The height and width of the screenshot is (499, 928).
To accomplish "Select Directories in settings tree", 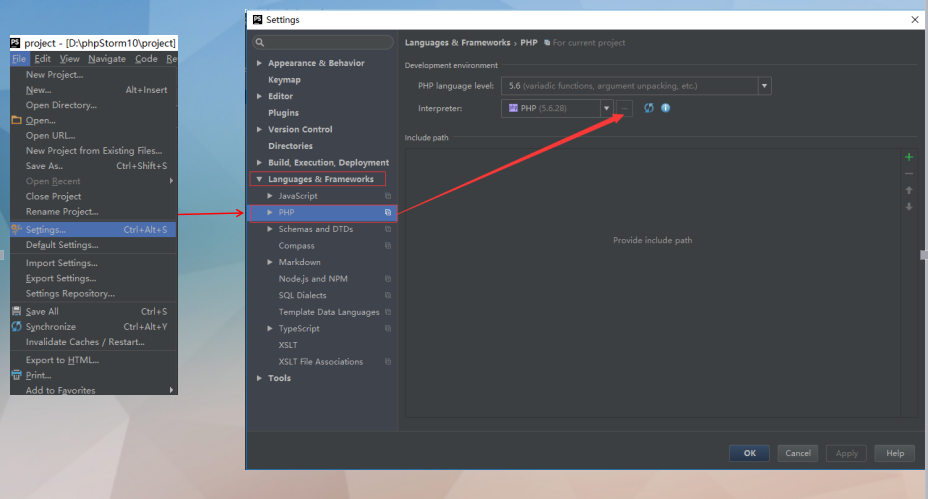I will pyautogui.click(x=290, y=146).
